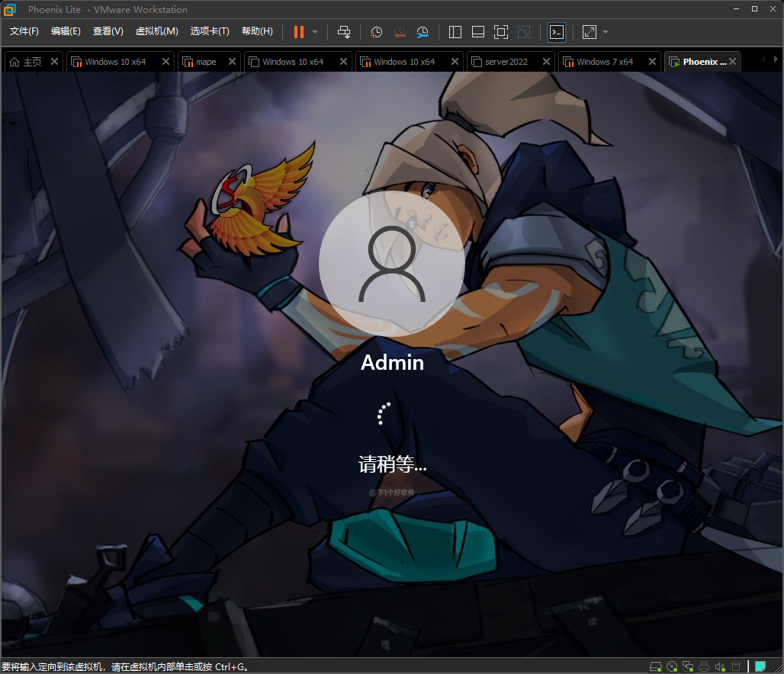Click the archive box device status icon
Viewport: 784px width, 674px height.
tap(736, 666)
